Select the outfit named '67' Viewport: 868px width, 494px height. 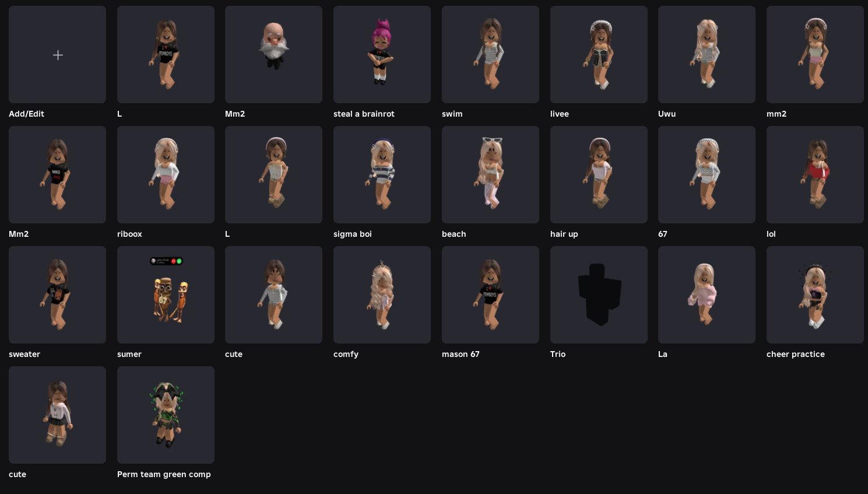pos(707,175)
